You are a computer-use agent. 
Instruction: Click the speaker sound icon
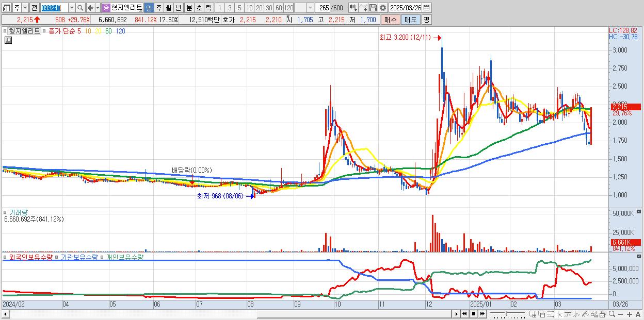point(90,8)
